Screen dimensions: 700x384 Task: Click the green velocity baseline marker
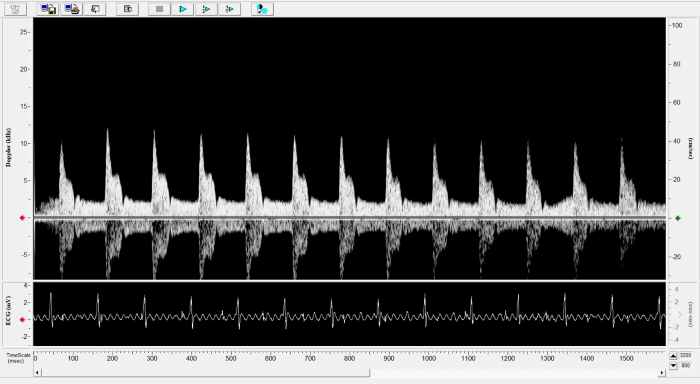[678, 218]
